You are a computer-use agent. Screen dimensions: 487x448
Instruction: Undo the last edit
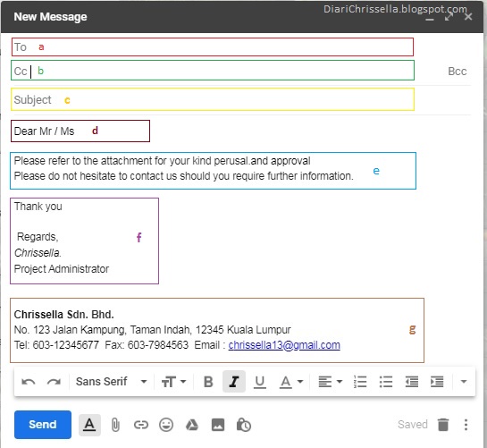[29, 382]
